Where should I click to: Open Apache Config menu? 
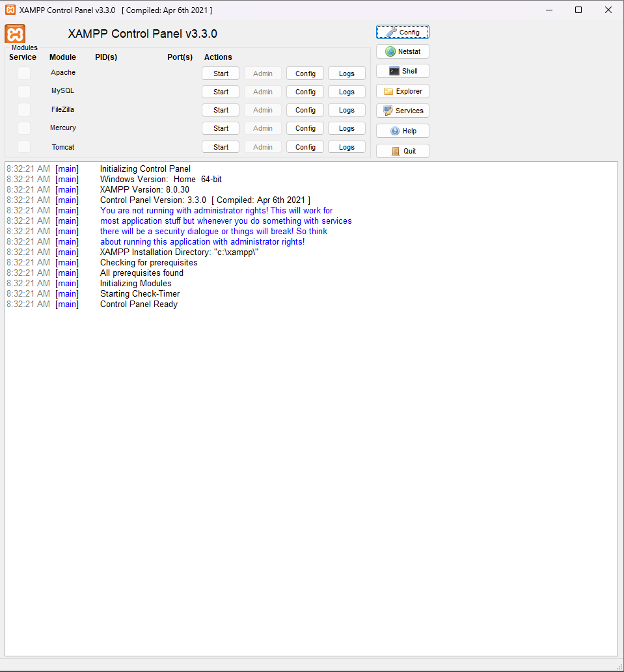[305, 74]
